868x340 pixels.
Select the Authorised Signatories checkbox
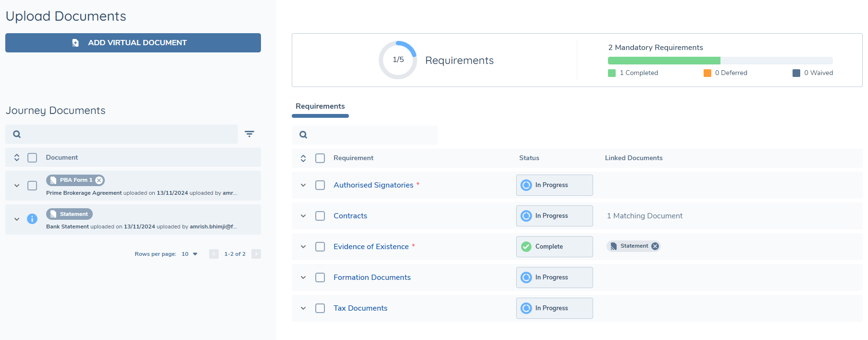click(320, 185)
